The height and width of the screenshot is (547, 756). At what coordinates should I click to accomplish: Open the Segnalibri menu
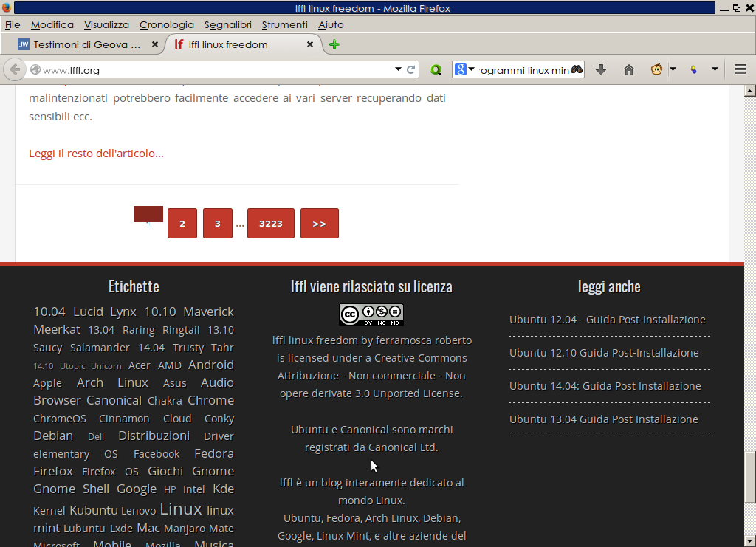(x=228, y=24)
